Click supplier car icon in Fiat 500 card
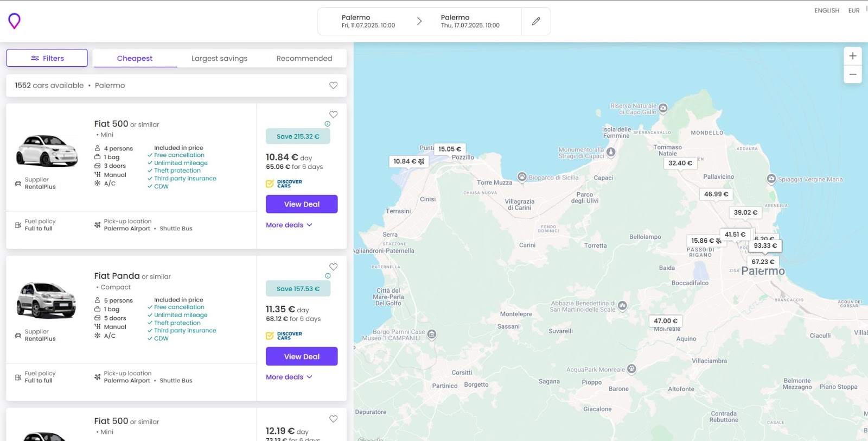This screenshot has height=441, width=868. point(18,184)
